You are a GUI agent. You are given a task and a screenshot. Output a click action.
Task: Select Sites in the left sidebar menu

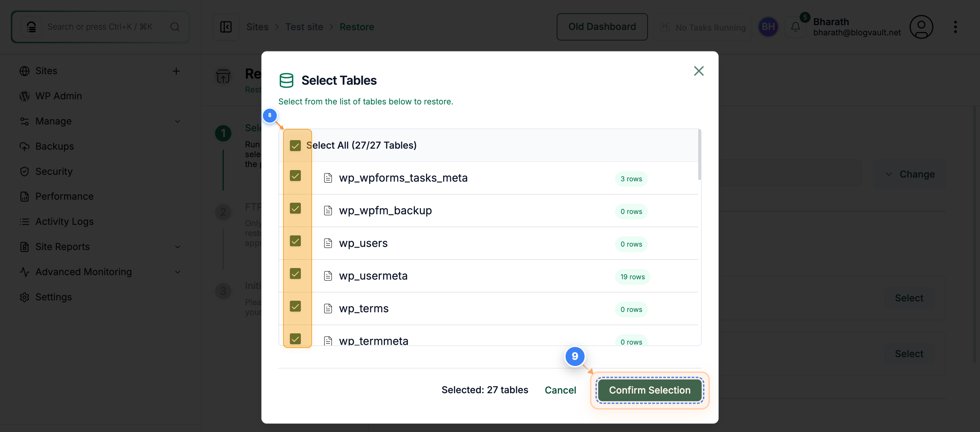(x=46, y=71)
